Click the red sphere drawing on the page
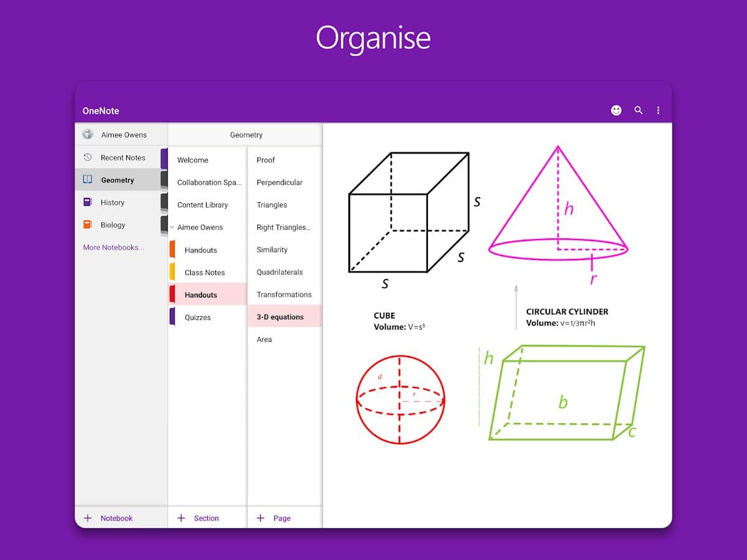 point(400,399)
